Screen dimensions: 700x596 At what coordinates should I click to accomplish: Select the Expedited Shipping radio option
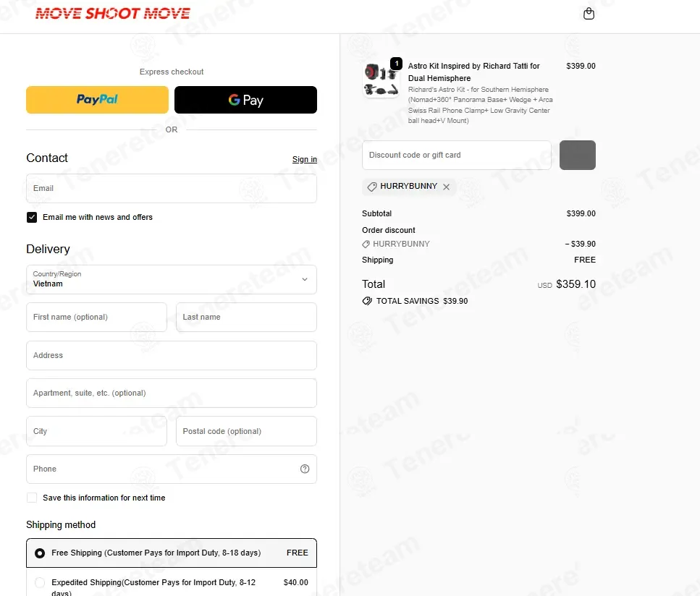click(x=40, y=582)
